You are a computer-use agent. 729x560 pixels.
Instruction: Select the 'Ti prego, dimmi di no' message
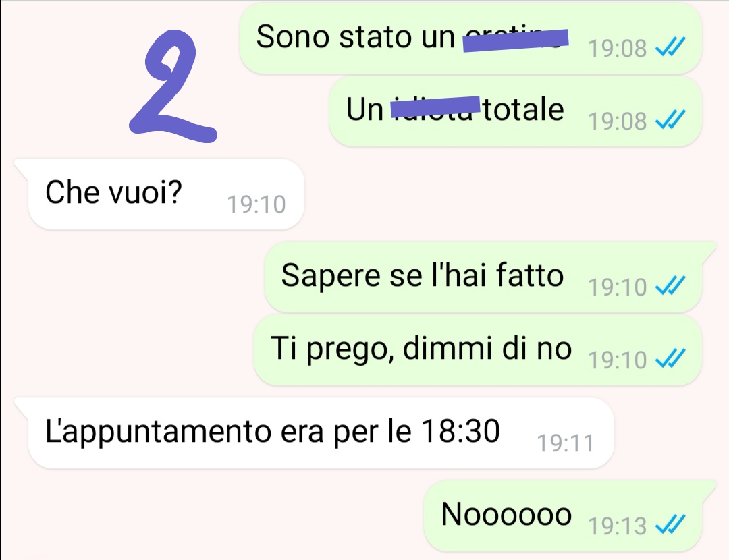point(477,349)
